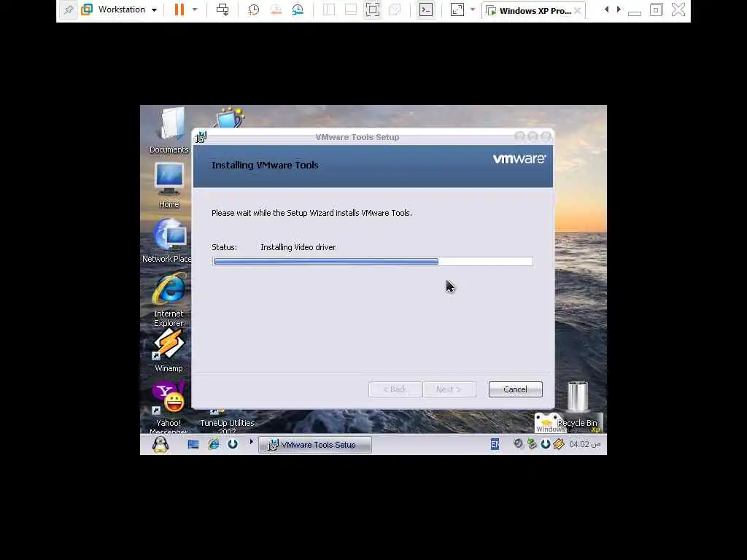Click the VMware Tools Setup title icon
The width and height of the screenshot is (747, 560).
click(x=201, y=137)
